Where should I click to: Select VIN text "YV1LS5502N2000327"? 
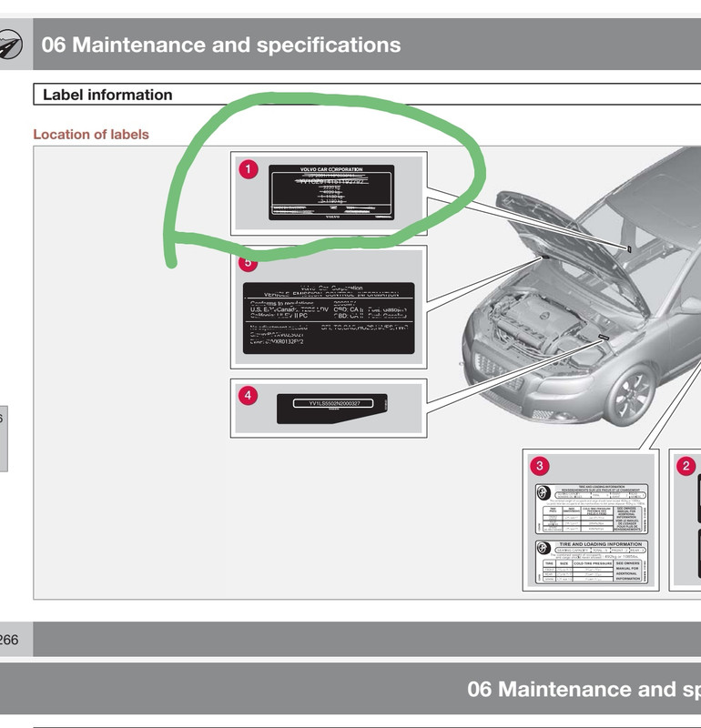click(x=334, y=403)
